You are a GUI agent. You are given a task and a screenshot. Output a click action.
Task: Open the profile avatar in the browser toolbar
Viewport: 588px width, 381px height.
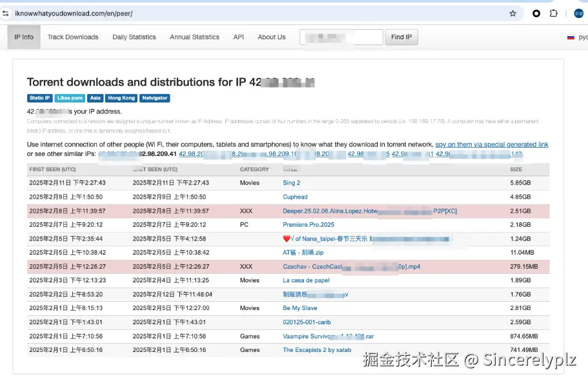(578, 14)
